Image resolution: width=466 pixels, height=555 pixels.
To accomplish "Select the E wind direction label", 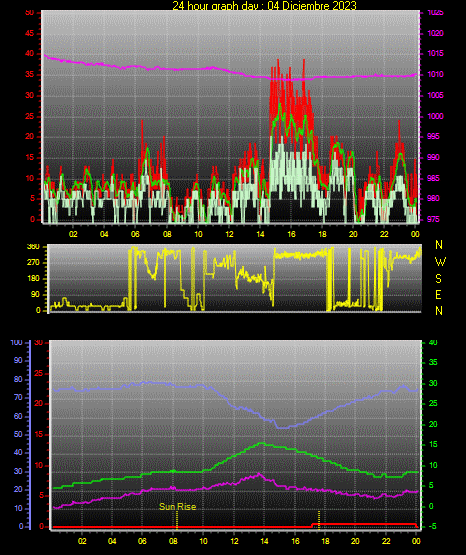I will [438, 295].
